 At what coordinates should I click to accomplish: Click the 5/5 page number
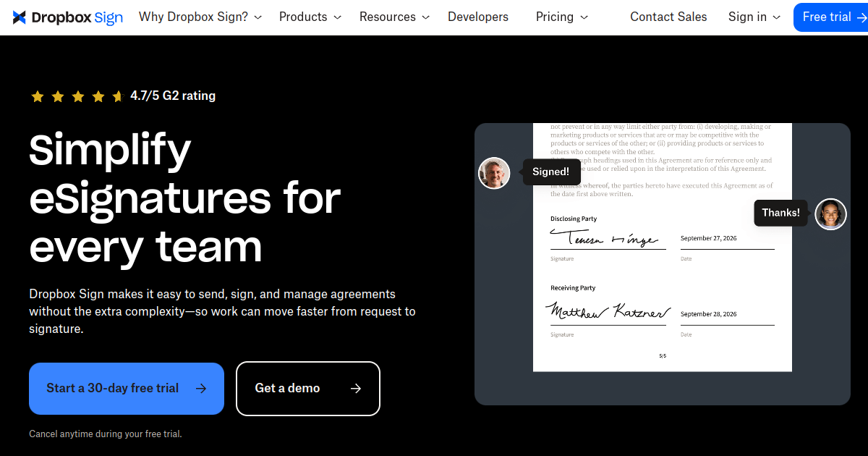point(663,356)
